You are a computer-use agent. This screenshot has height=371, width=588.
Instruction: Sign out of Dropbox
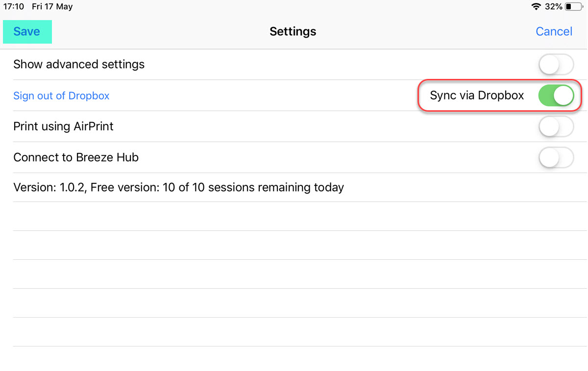pyautogui.click(x=61, y=96)
